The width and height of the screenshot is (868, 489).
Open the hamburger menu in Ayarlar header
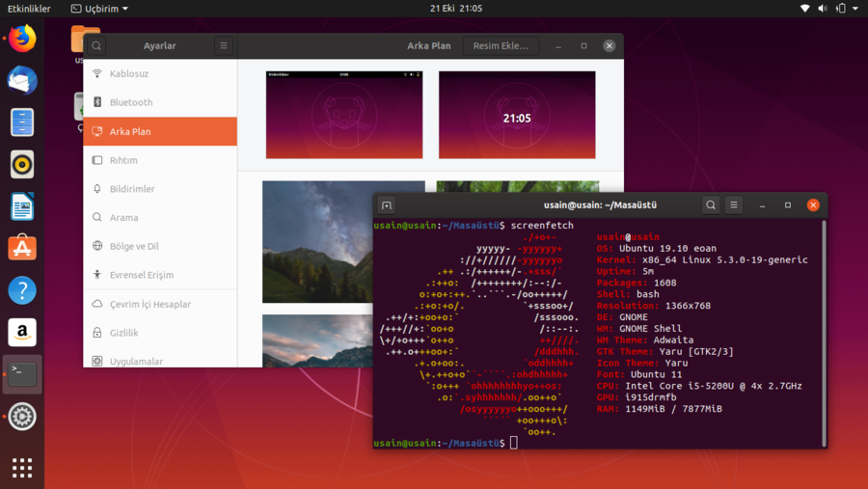[x=223, y=45]
